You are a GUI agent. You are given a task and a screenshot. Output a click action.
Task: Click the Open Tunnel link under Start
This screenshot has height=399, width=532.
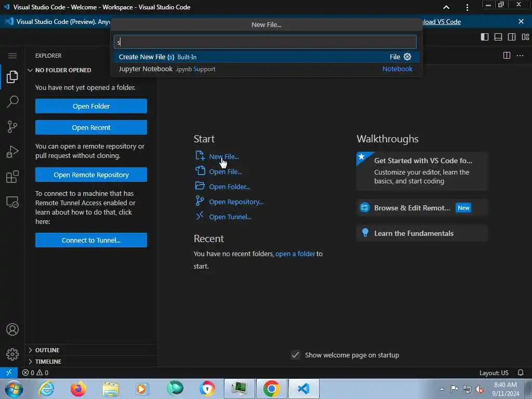click(230, 217)
